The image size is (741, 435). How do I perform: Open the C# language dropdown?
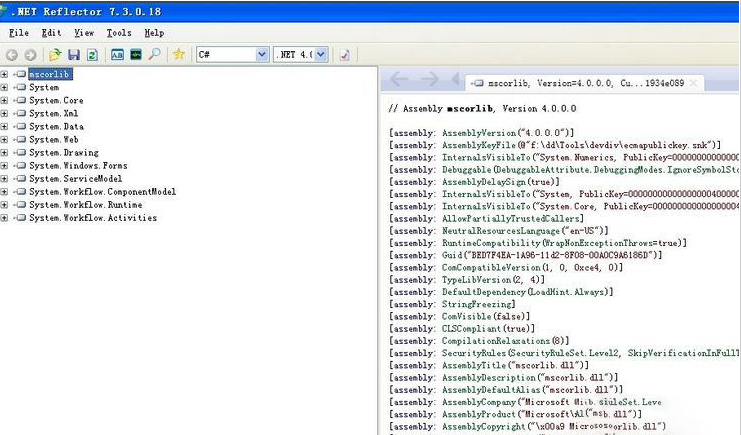[263, 55]
